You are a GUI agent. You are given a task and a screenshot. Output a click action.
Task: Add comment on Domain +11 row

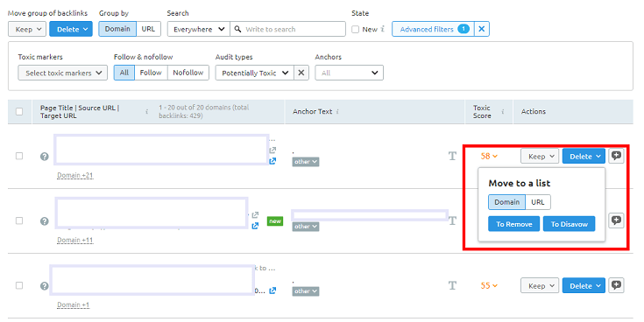click(x=616, y=220)
